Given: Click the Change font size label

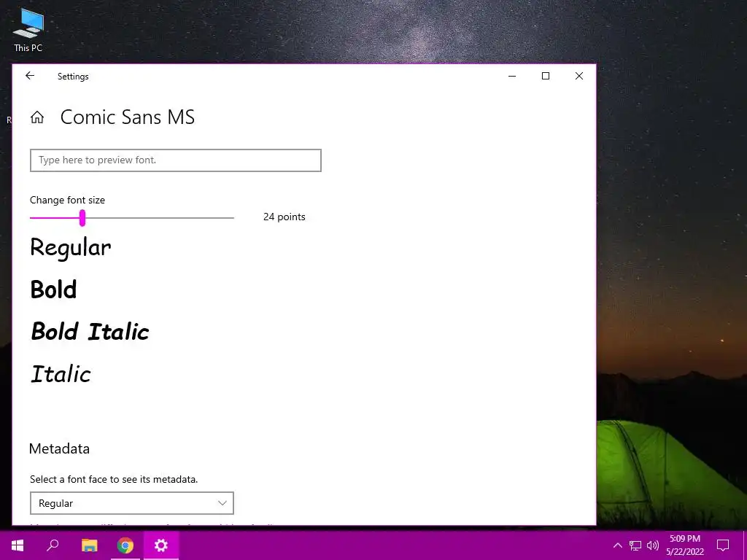Looking at the screenshot, I should click(x=67, y=200).
